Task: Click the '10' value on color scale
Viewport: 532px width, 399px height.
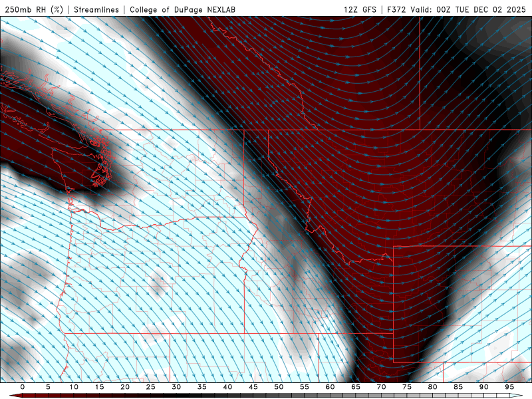Action: tap(74, 387)
